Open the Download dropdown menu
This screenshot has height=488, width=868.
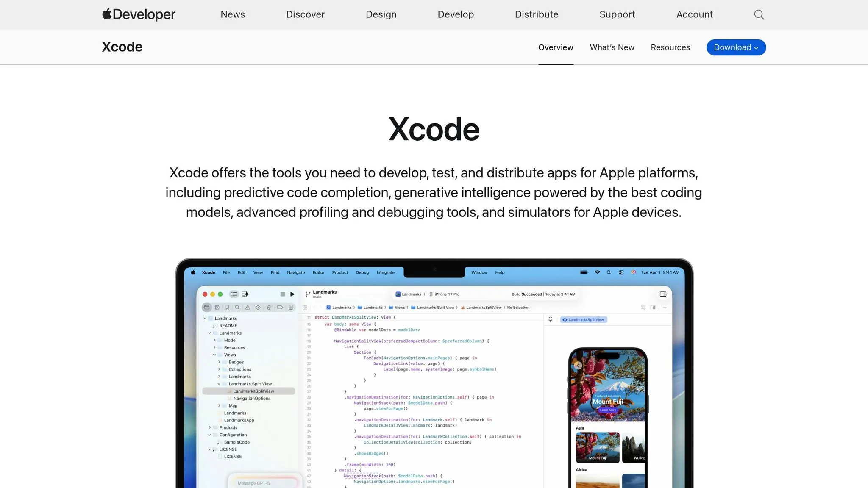point(736,47)
